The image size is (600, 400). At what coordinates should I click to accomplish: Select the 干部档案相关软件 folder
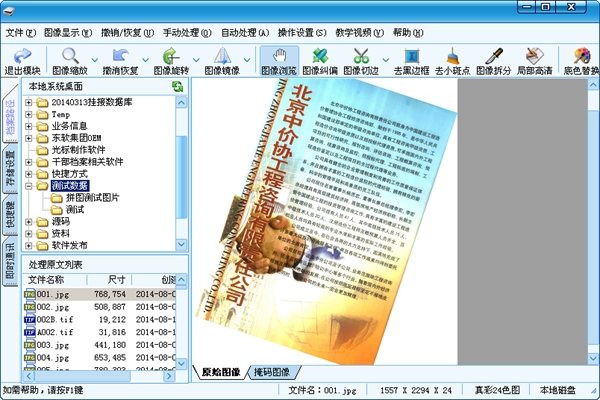point(88,162)
